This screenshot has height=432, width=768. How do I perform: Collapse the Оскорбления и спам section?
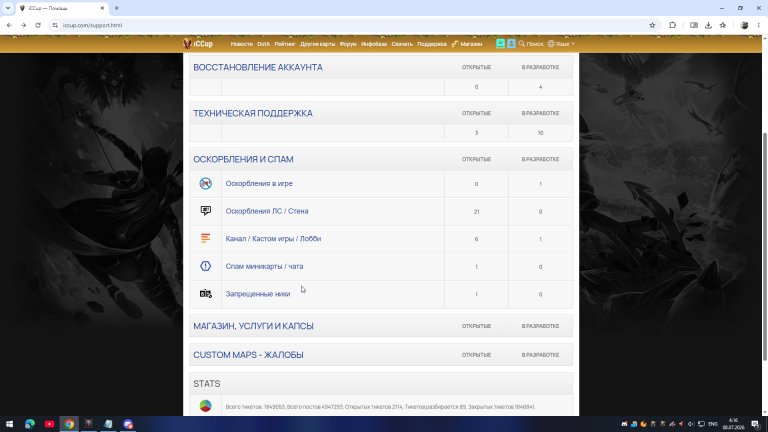(243, 160)
